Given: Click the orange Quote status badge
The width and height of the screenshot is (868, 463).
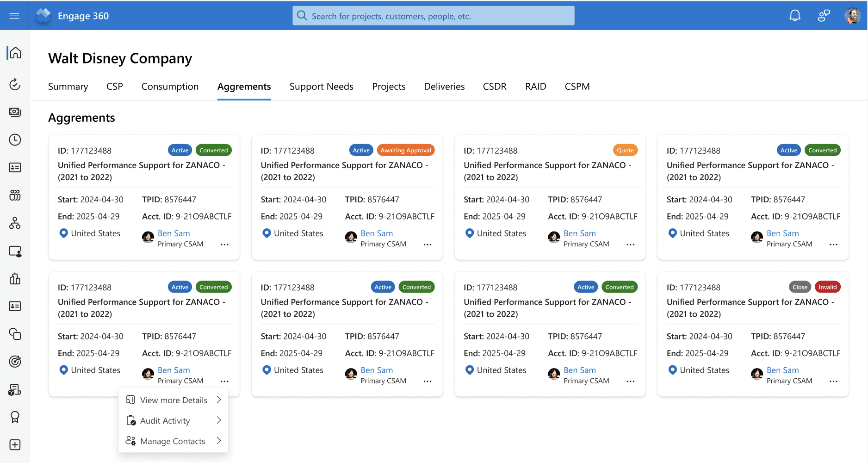Looking at the screenshot, I should (625, 150).
